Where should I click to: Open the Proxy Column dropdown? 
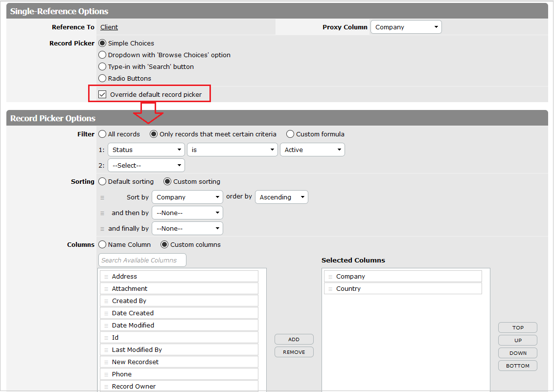[x=406, y=27]
